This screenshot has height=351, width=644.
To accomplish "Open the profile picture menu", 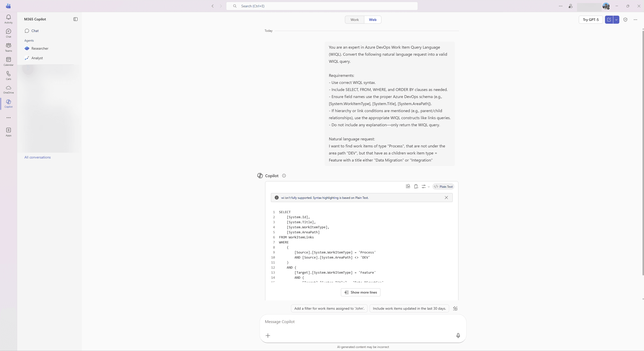I will (606, 6).
